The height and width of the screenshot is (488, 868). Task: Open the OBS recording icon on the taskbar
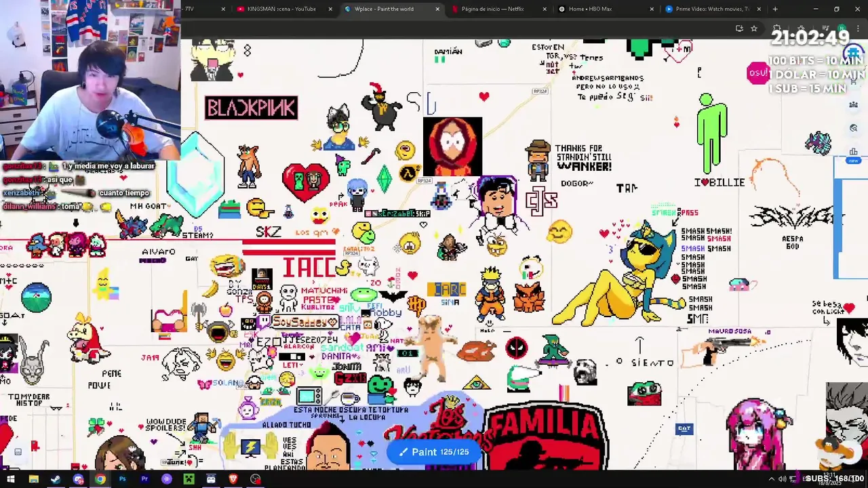tap(255, 479)
